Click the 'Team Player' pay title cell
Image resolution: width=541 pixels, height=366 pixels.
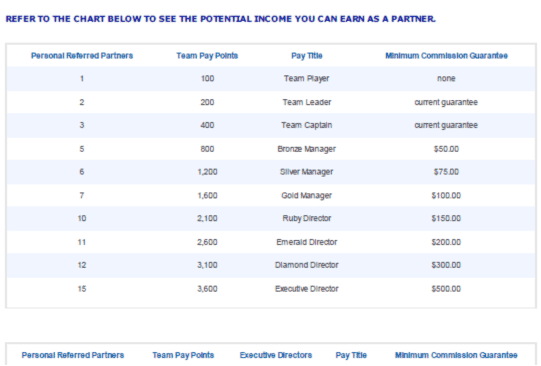point(306,79)
